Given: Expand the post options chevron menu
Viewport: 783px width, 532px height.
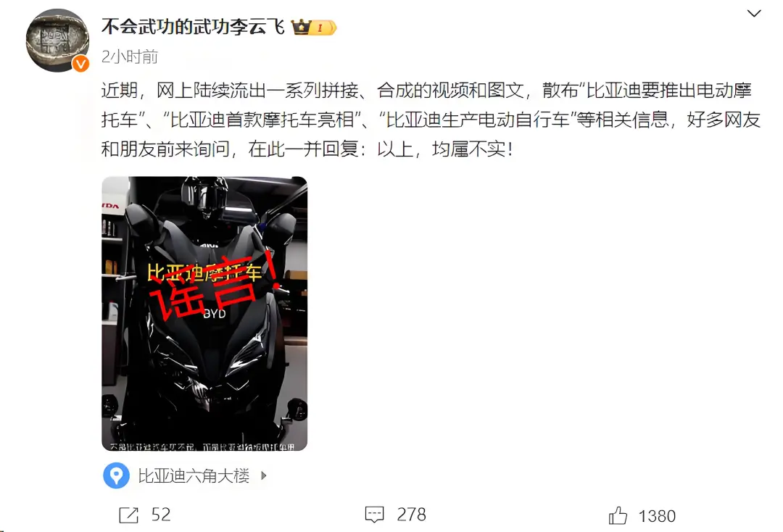Looking at the screenshot, I should click(x=754, y=14).
